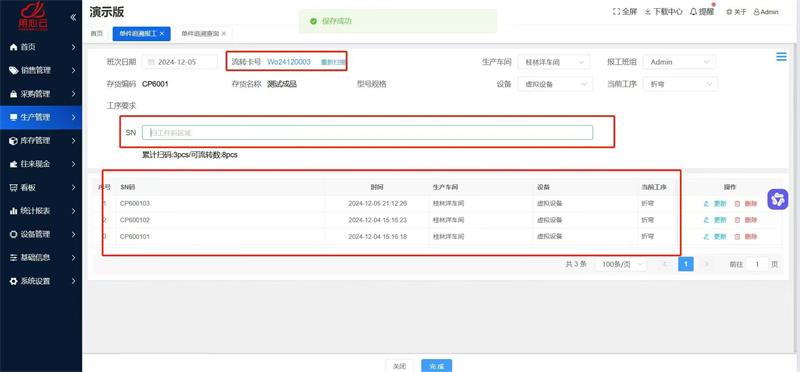The image size is (800, 372).
Task: Click the 看板 cart icon in sidebar
Action: [x=14, y=188]
